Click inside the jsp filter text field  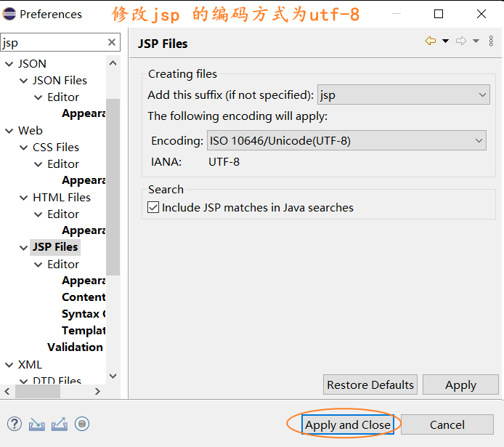coord(51,43)
